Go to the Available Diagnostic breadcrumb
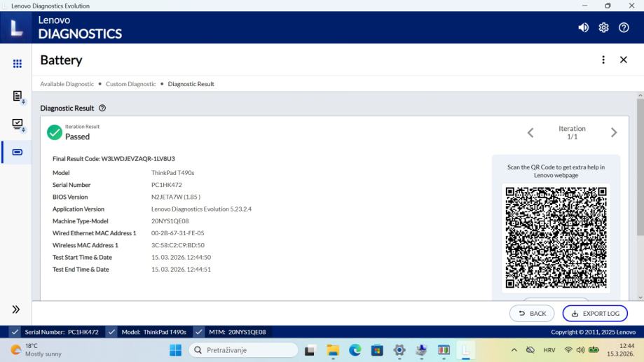The height and width of the screenshot is (362, 644). [x=67, y=84]
